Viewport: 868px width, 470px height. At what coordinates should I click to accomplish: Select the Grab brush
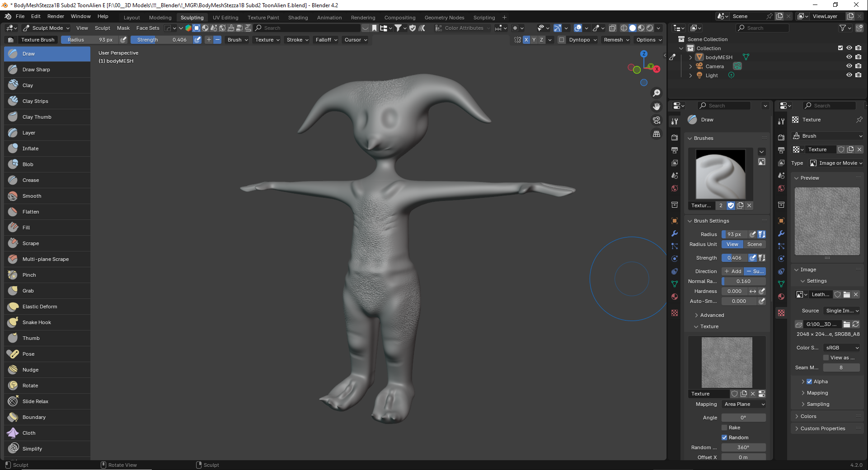(47, 291)
